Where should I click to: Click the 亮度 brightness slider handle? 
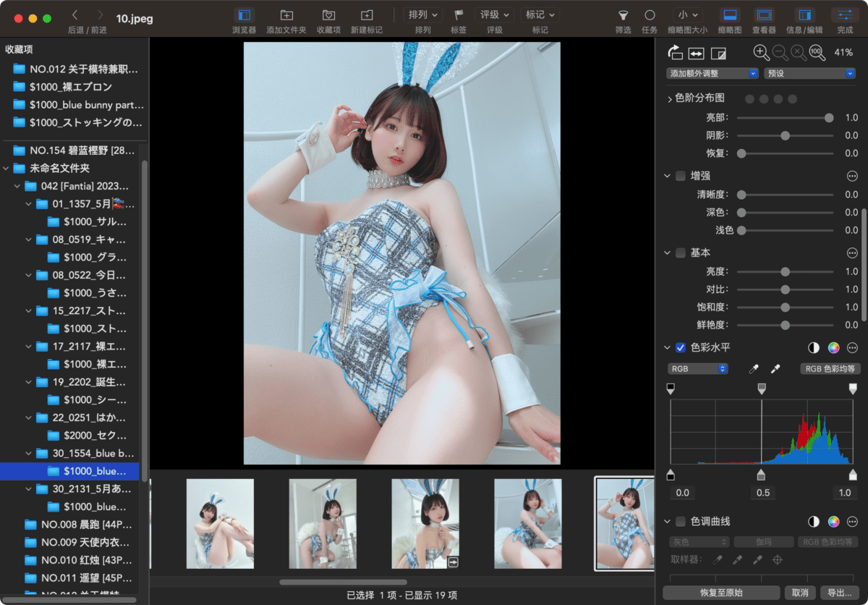(785, 271)
